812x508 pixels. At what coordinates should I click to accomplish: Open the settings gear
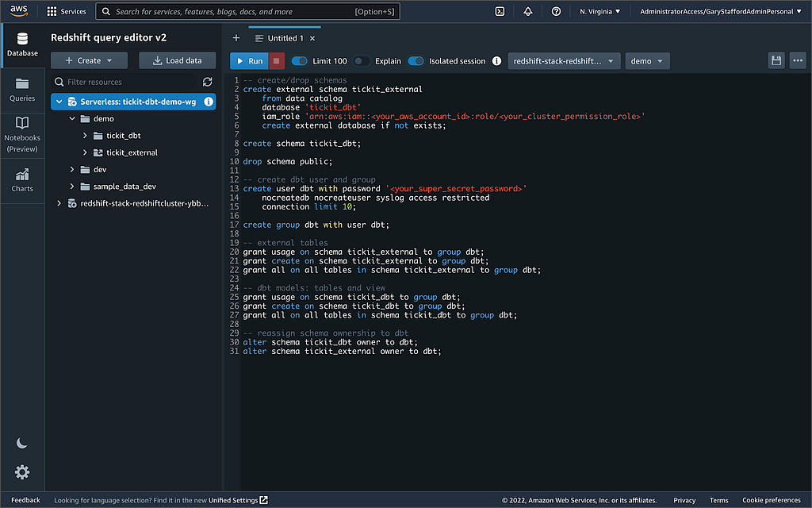[x=21, y=471]
